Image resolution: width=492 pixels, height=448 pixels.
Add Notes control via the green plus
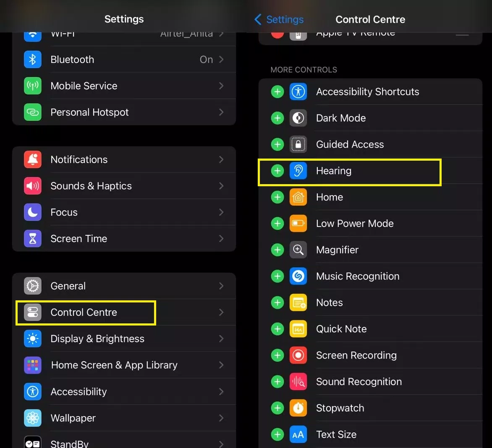[277, 302]
